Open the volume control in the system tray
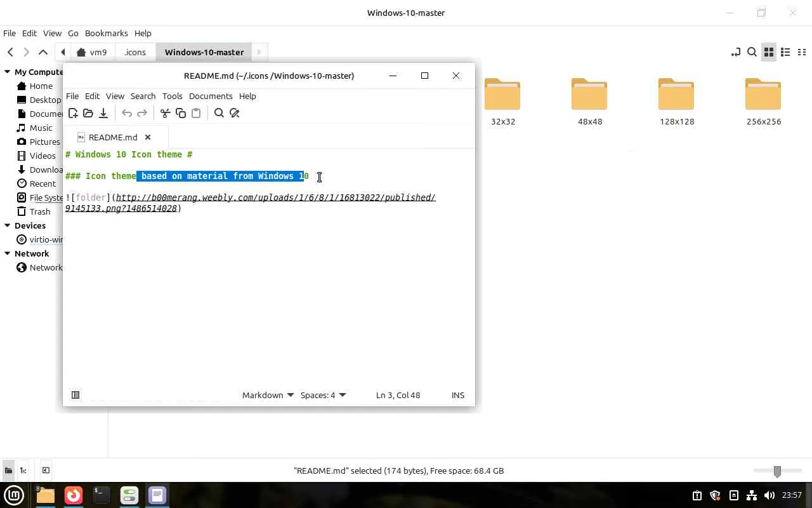812x508 pixels. 769,495
